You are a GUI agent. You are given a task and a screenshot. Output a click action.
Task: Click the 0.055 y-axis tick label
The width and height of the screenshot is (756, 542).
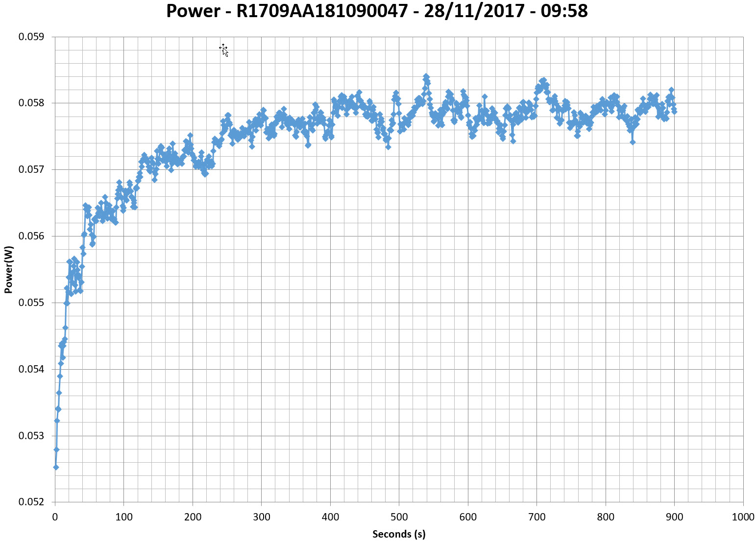(x=31, y=303)
